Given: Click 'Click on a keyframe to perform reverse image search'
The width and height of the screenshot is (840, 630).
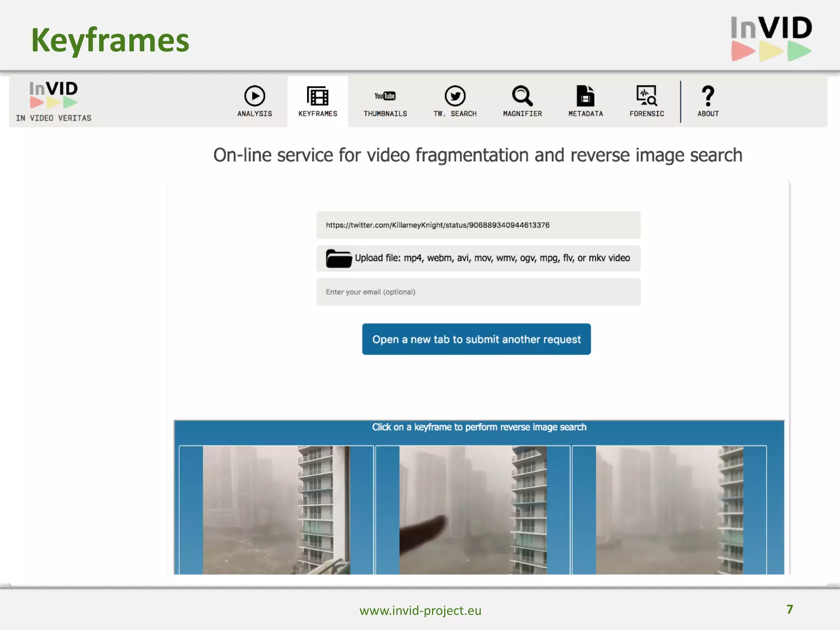Looking at the screenshot, I should pos(479,427).
